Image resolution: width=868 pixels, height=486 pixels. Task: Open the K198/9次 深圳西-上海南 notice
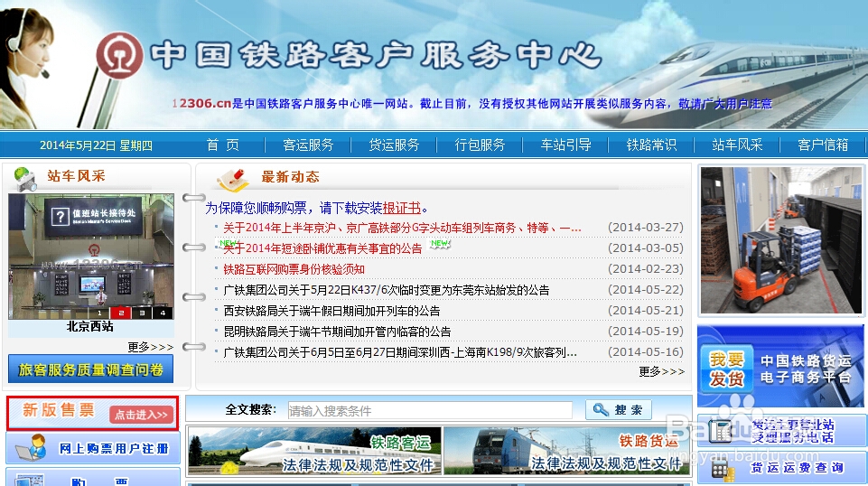tap(400, 352)
